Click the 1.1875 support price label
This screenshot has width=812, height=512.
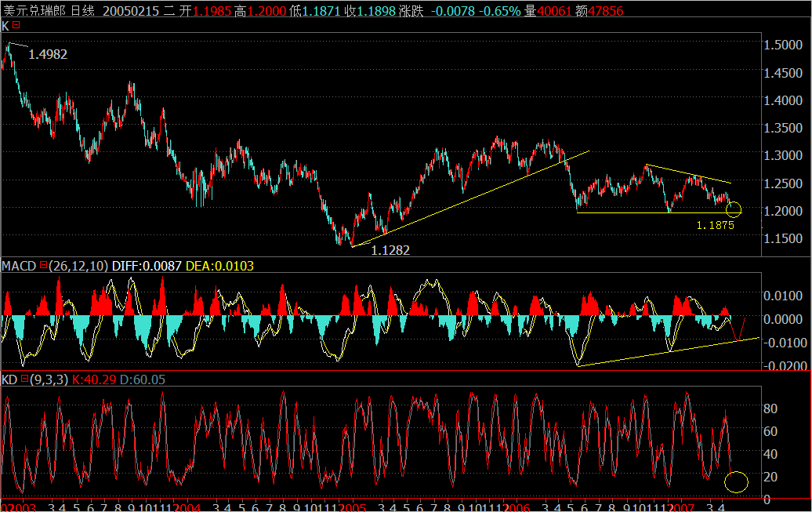click(x=716, y=225)
